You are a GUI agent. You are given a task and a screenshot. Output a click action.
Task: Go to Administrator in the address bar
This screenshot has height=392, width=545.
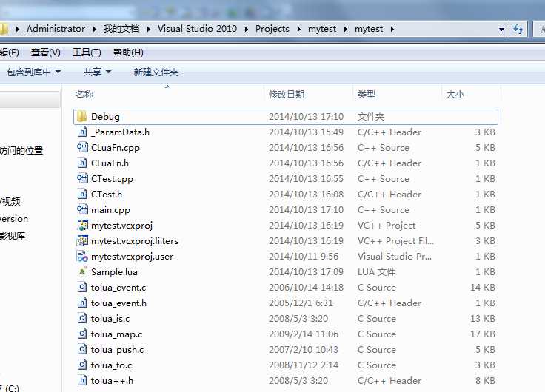click(x=56, y=29)
